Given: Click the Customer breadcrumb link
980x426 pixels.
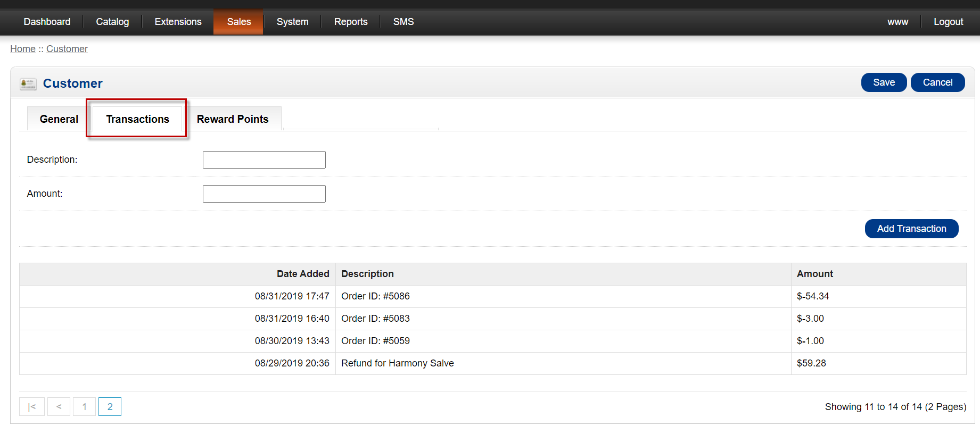Looking at the screenshot, I should (x=67, y=49).
